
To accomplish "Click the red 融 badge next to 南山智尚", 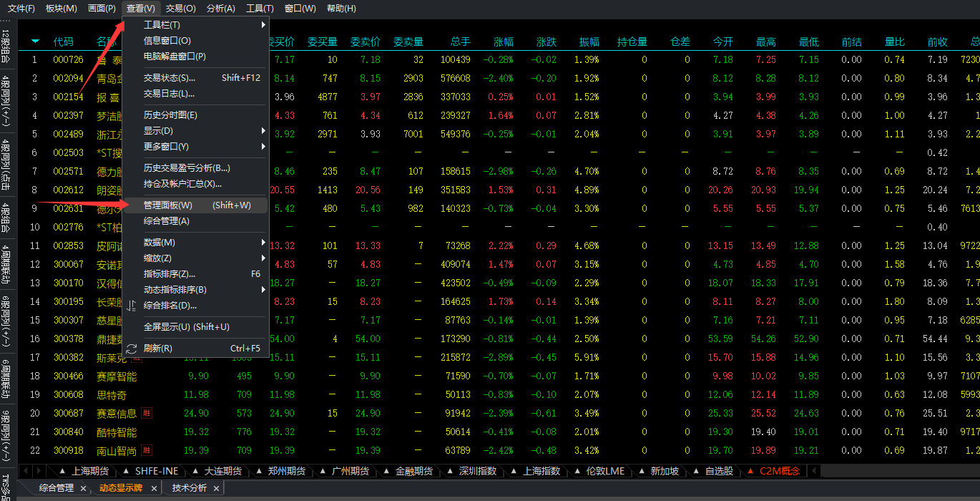I will [x=147, y=450].
